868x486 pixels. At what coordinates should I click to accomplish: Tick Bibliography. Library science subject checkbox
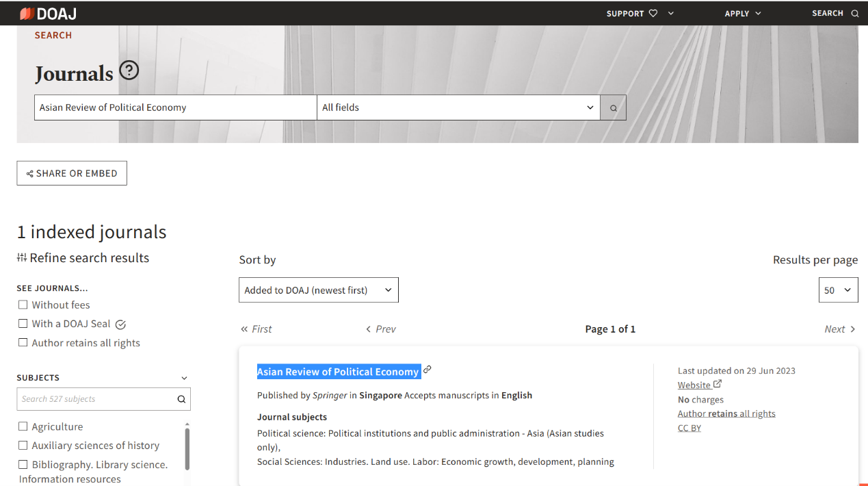pos(23,465)
